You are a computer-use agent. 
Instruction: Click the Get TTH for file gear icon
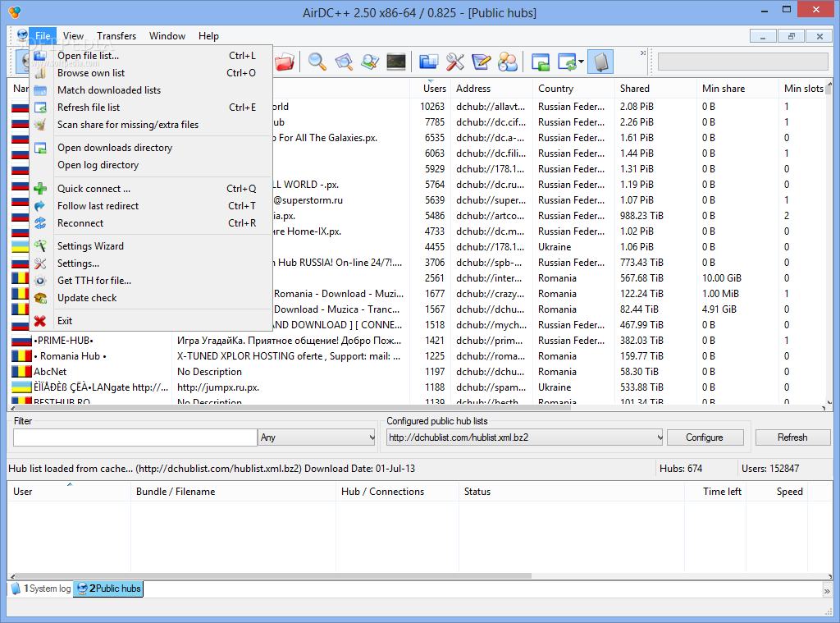click(40, 281)
